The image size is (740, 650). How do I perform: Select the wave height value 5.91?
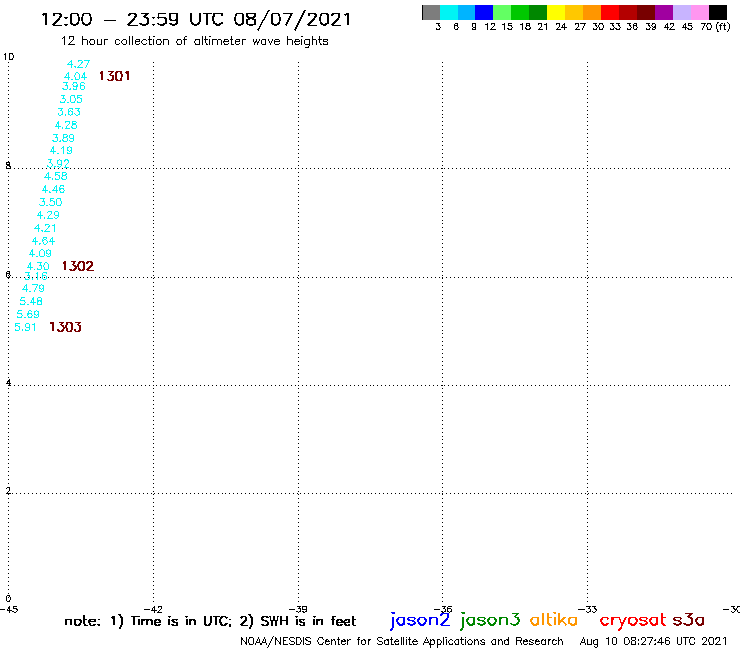tap(25, 327)
